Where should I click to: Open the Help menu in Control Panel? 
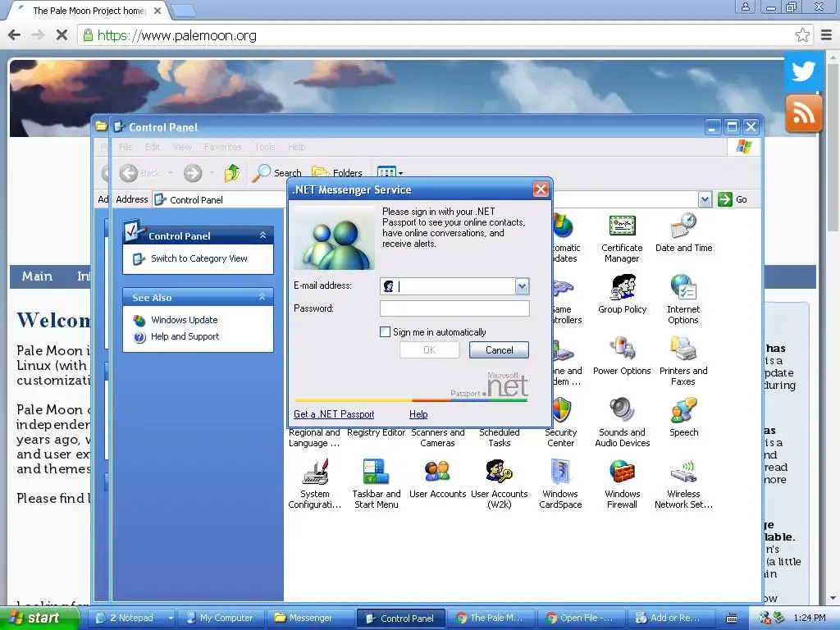[296, 147]
